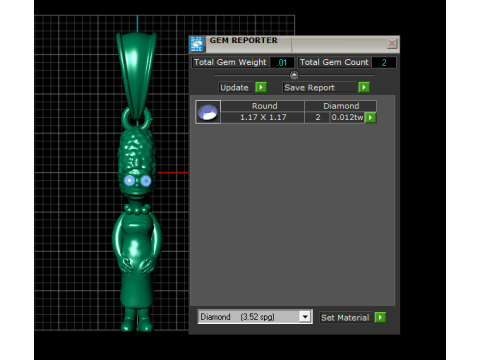Open the Diamond material dropdown arrow
The image size is (480, 360).
pos(305,317)
